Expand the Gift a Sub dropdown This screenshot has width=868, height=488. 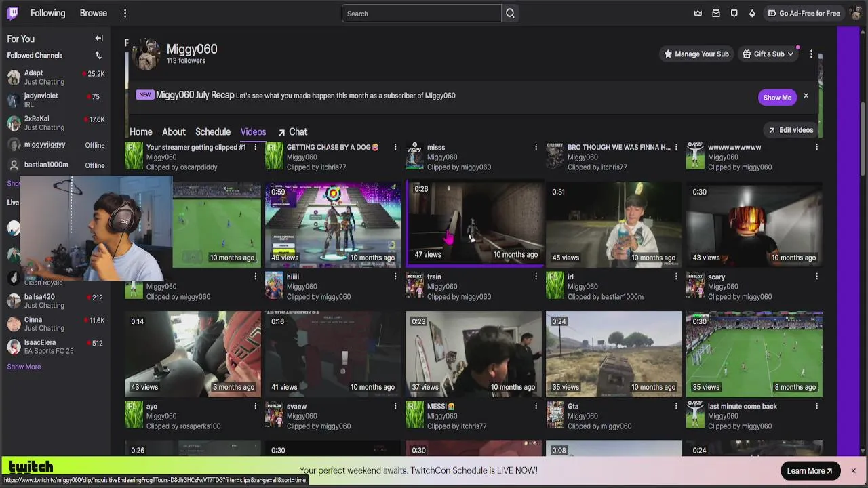(x=768, y=54)
